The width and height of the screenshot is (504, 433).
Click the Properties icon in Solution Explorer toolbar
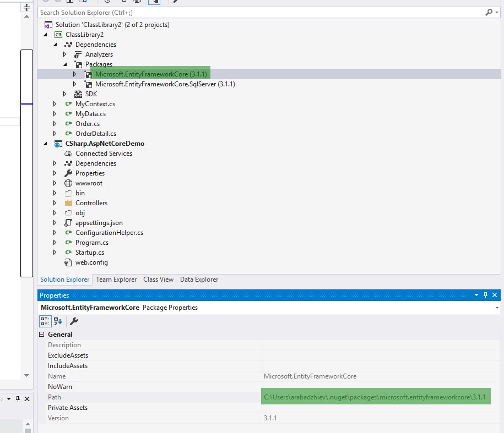coord(156,3)
